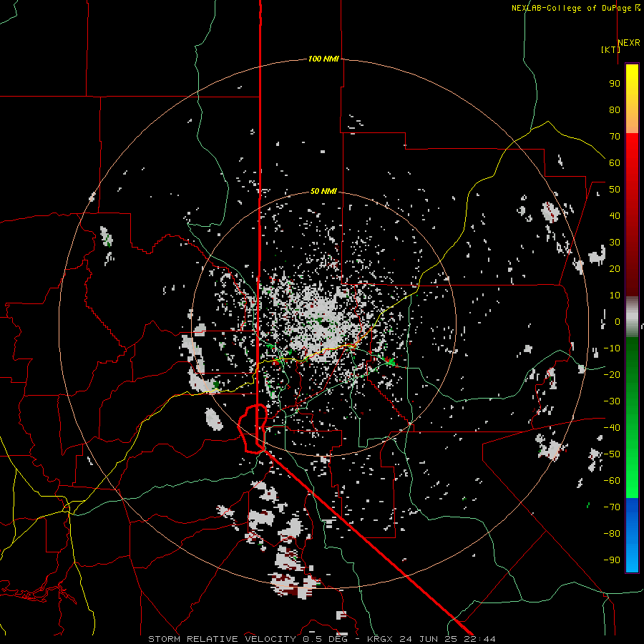644x644 pixels.
Task: Click the -60 value on velocity scale
Action: point(612,481)
